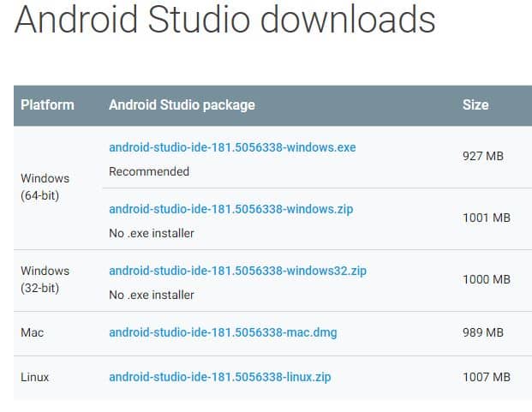This screenshot has width=532, height=412.
Task: Click the 1001 MB size value
Action: coord(487,218)
